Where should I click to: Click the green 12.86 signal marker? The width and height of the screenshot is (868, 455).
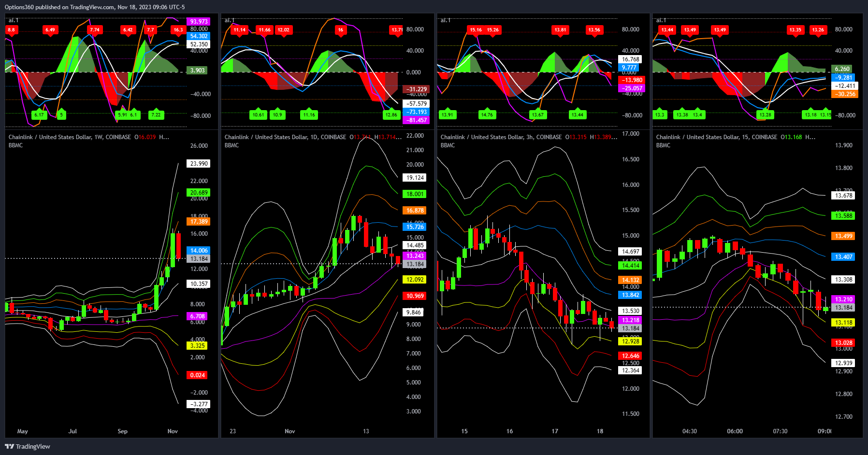point(391,114)
